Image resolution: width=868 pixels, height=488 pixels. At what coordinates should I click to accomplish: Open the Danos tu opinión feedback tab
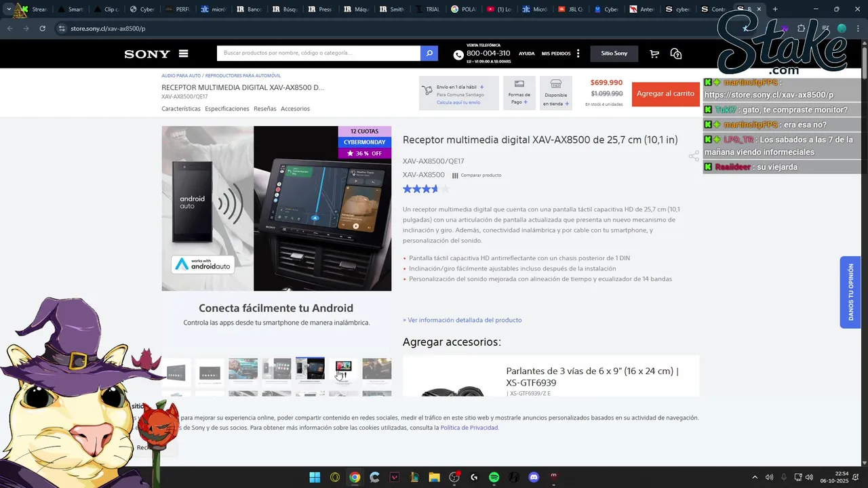(x=850, y=292)
